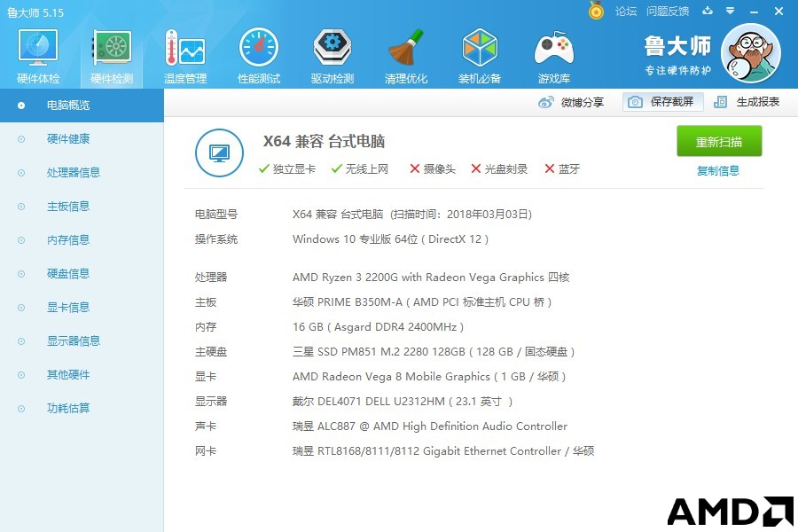Click the radio dot beside 硬件健康

[x=21, y=139]
